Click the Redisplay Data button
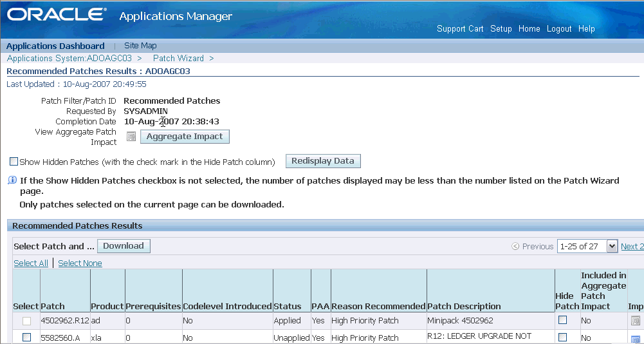644x344 pixels. 323,161
